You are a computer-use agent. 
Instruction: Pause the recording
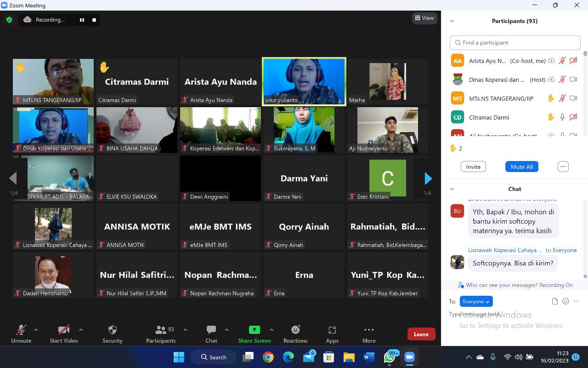pyautogui.click(x=82, y=20)
